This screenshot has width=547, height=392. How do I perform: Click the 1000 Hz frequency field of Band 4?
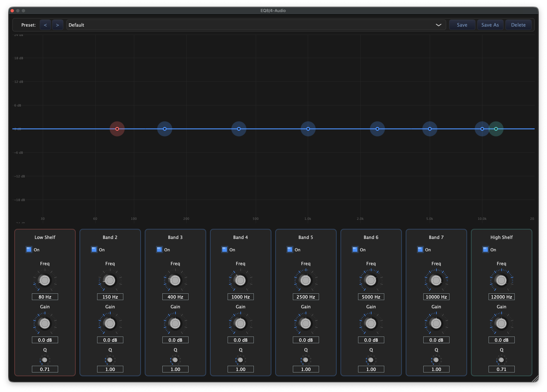(240, 297)
